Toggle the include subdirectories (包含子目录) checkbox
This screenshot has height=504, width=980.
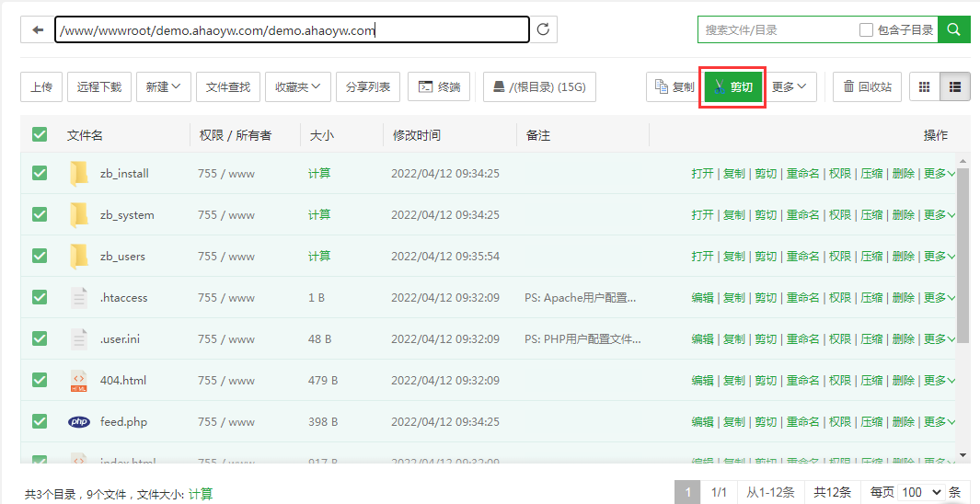[866, 30]
